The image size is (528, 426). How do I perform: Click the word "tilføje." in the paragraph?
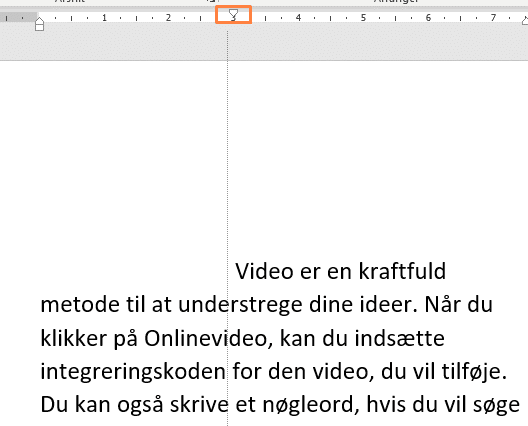point(474,372)
